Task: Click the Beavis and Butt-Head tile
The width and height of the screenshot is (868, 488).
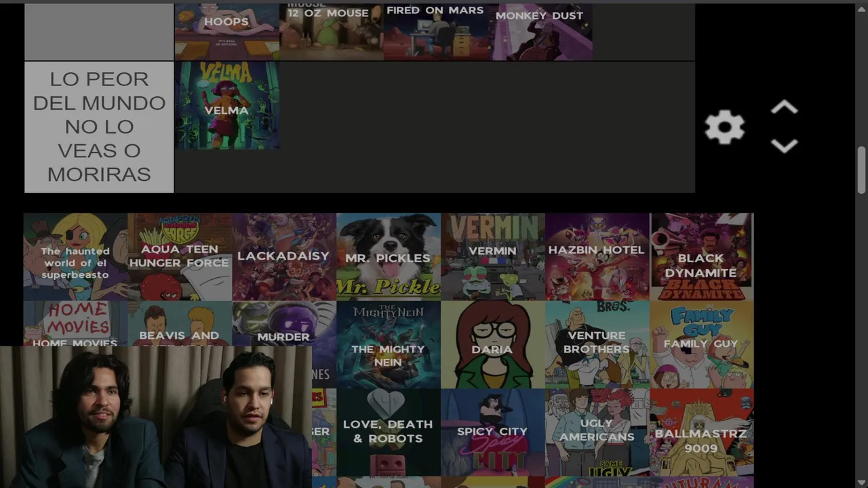Action: [180, 323]
